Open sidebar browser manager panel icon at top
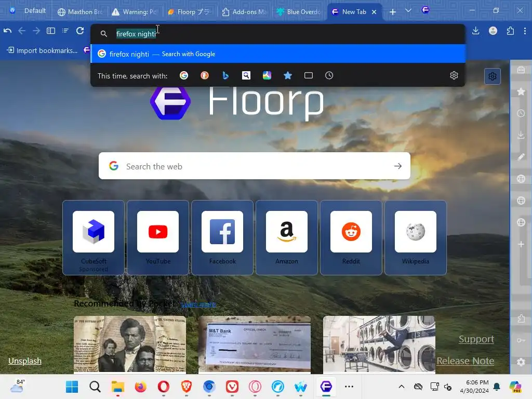This screenshot has height=399, width=532. click(521, 70)
